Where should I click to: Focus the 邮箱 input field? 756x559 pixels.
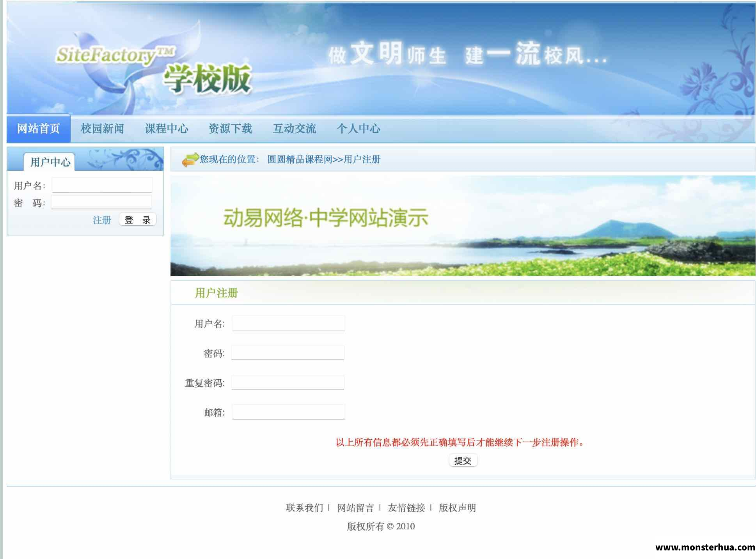(288, 412)
